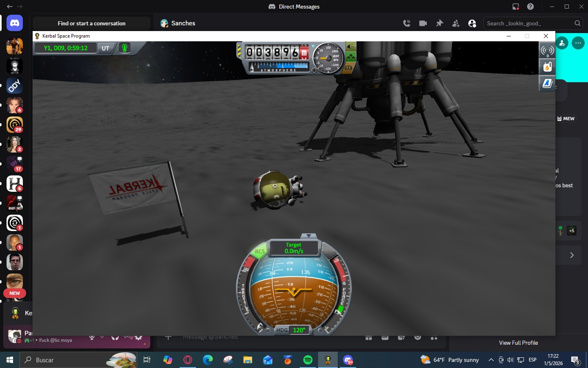Collapse the navball with top arrow

tap(308, 236)
